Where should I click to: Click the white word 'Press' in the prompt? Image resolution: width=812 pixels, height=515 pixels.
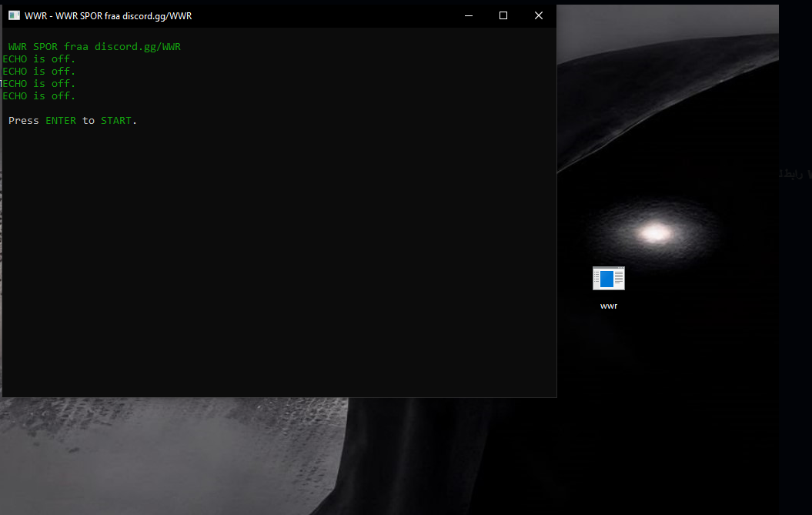click(24, 121)
